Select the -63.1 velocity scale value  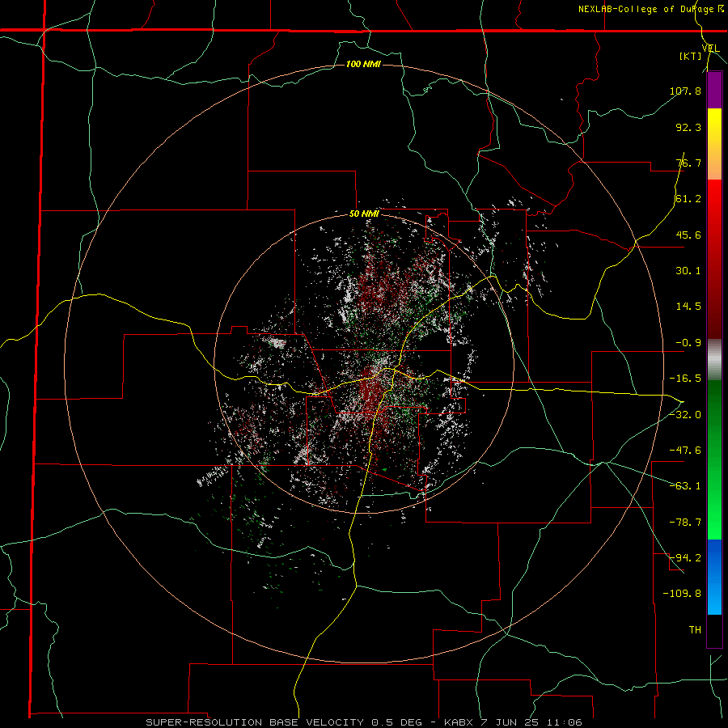[x=685, y=486]
